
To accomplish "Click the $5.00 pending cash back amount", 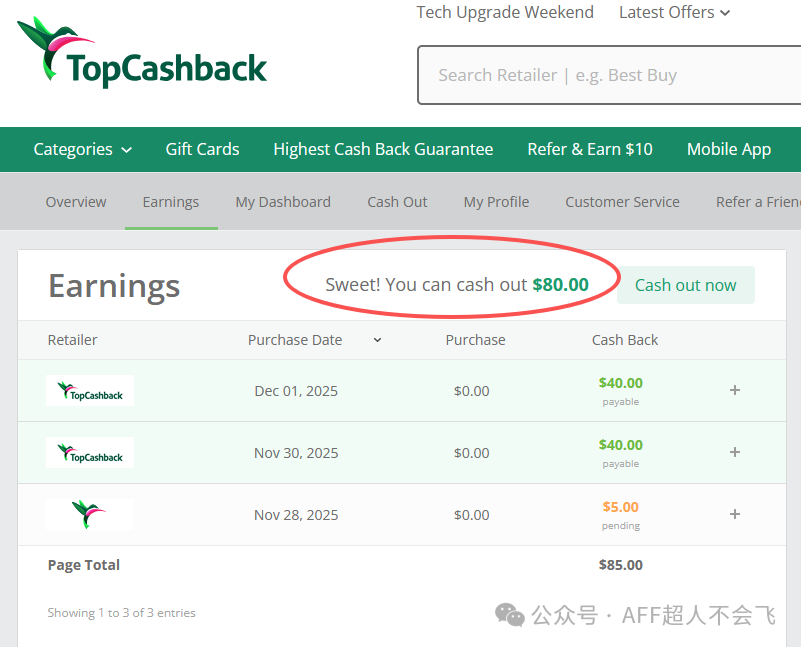I will coord(621,507).
